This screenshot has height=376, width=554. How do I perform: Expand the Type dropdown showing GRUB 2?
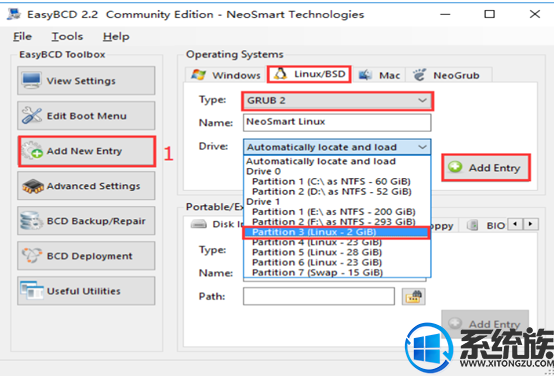pyautogui.click(x=337, y=101)
